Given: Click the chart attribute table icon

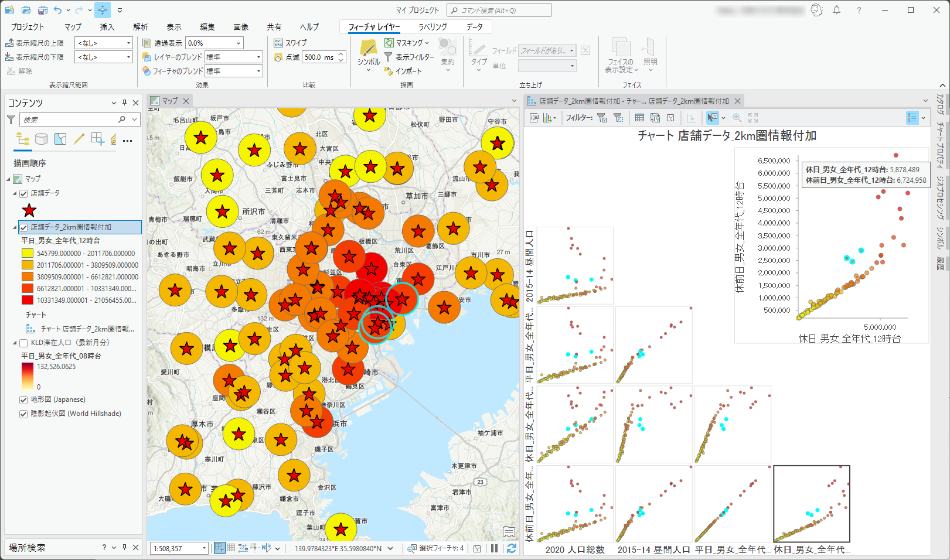Looking at the screenshot, I should click(x=639, y=118).
